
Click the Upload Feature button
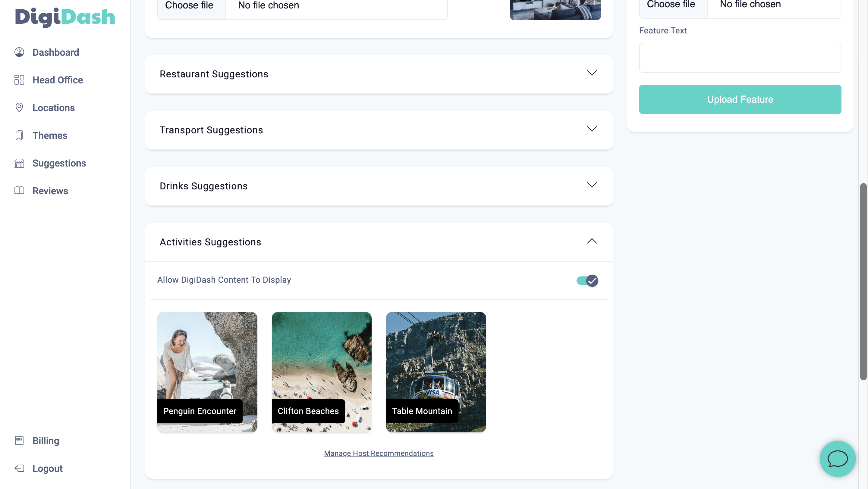click(x=740, y=99)
